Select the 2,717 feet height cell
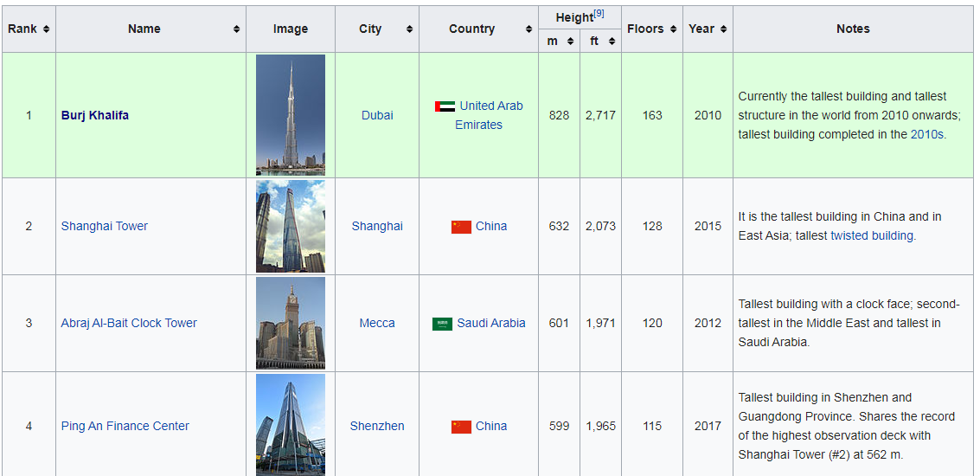Image resolution: width=980 pixels, height=476 pixels. (600, 116)
